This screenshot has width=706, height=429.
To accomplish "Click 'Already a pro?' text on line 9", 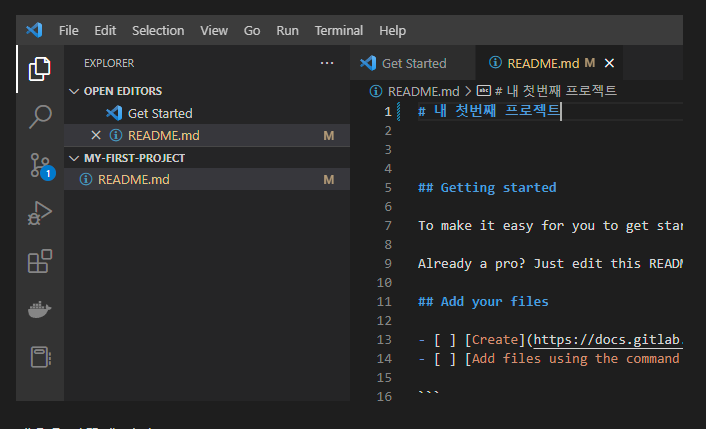I will (471, 264).
